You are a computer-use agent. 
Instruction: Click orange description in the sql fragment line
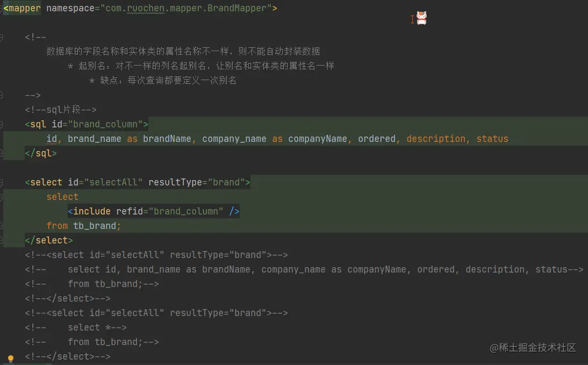click(x=436, y=139)
